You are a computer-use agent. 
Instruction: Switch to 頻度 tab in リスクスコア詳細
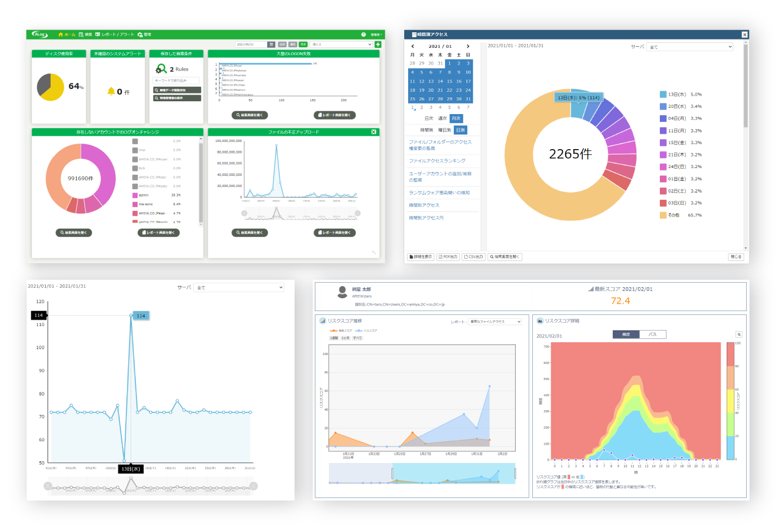pyautogui.click(x=626, y=334)
